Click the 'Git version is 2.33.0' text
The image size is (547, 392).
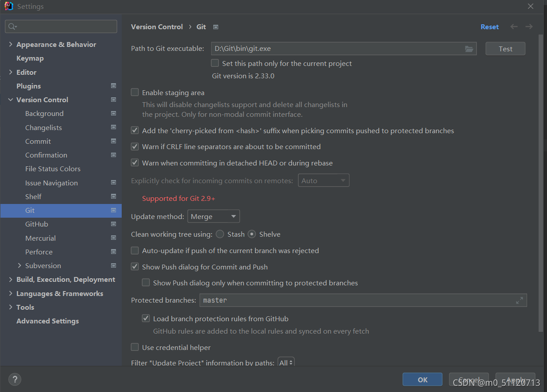[x=243, y=76]
